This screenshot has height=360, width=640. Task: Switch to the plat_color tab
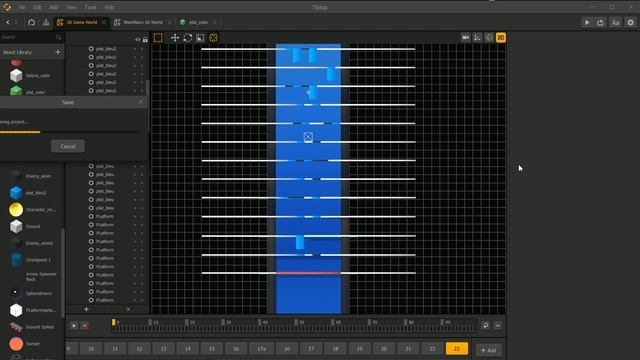[198, 22]
